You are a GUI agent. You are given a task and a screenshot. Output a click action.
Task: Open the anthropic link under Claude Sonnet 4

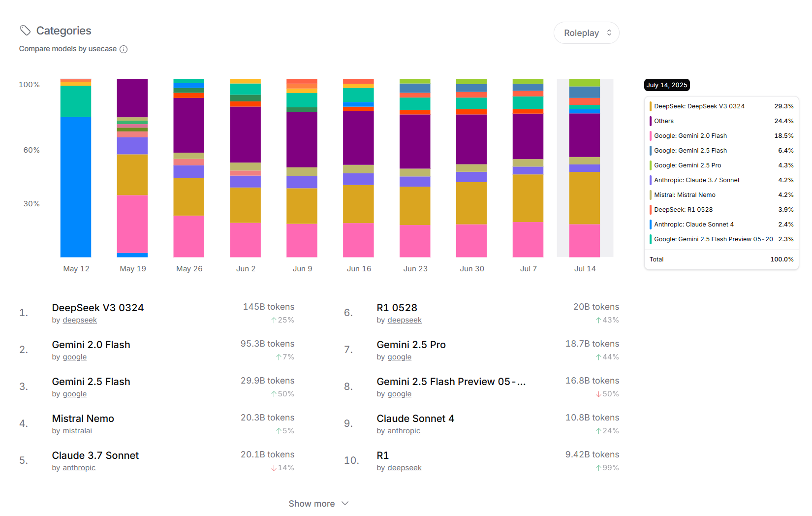[404, 431]
